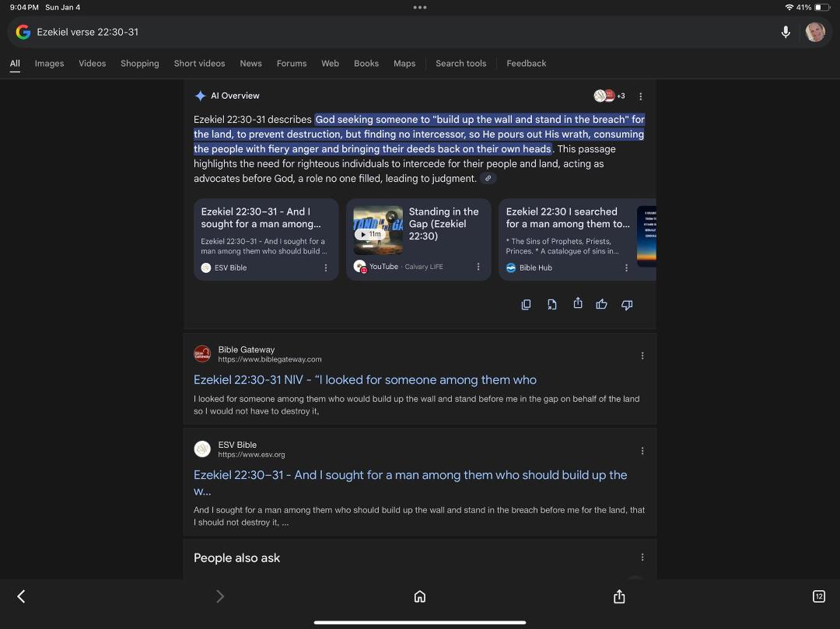This screenshot has width=840, height=629.
Task: Click the link chip after the AI Overview paragraph
Action: coord(488,178)
